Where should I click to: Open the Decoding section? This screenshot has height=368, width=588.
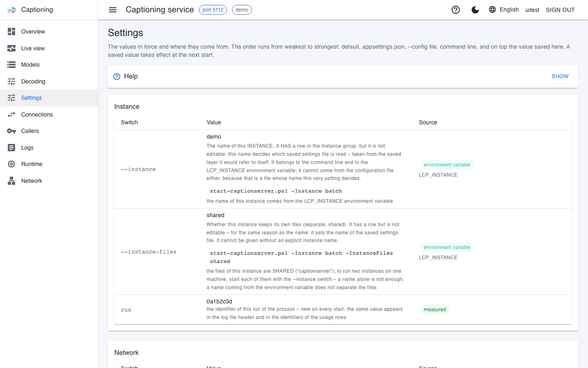tap(49, 81)
